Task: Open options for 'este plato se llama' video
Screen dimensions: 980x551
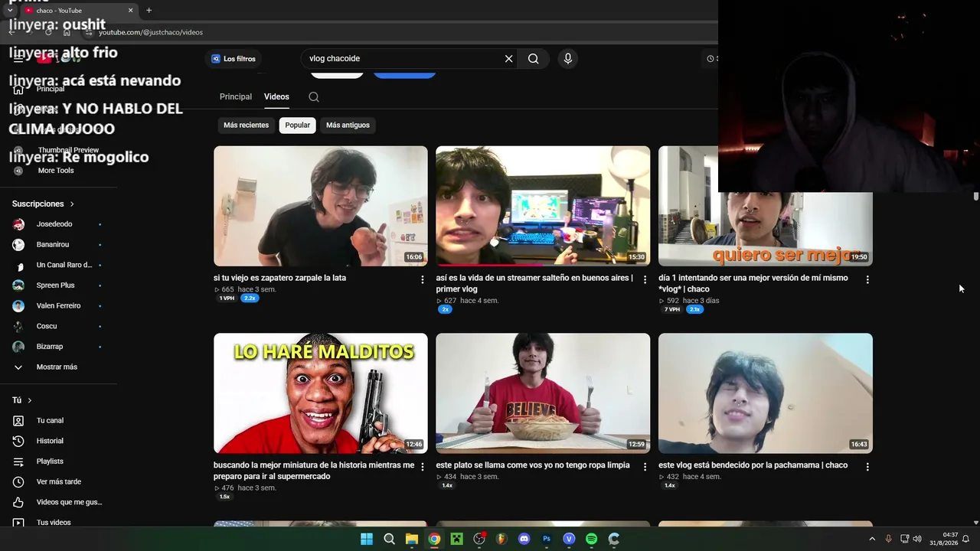Action: [645, 467]
